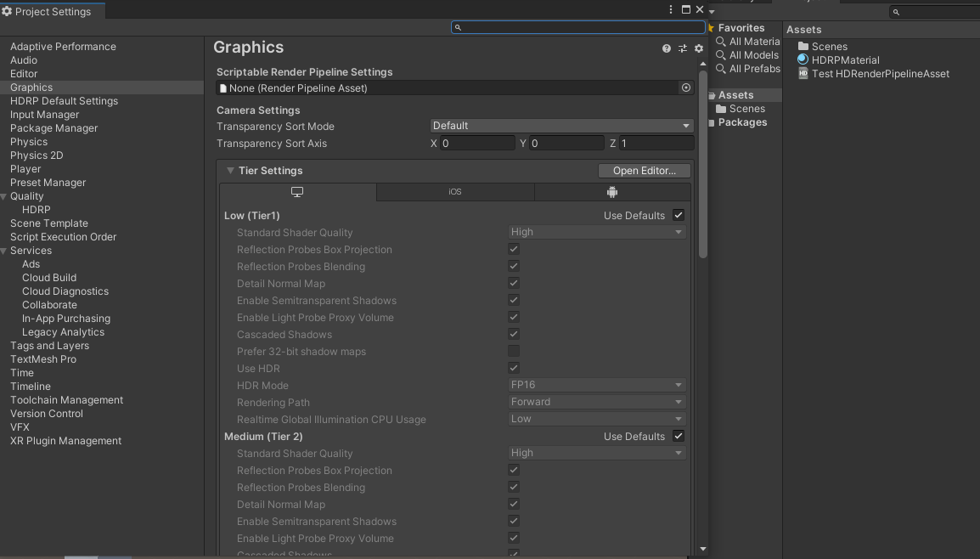Select the iOS platform tier tab
The width and height of the screenshot is (980, 559).
455,192
